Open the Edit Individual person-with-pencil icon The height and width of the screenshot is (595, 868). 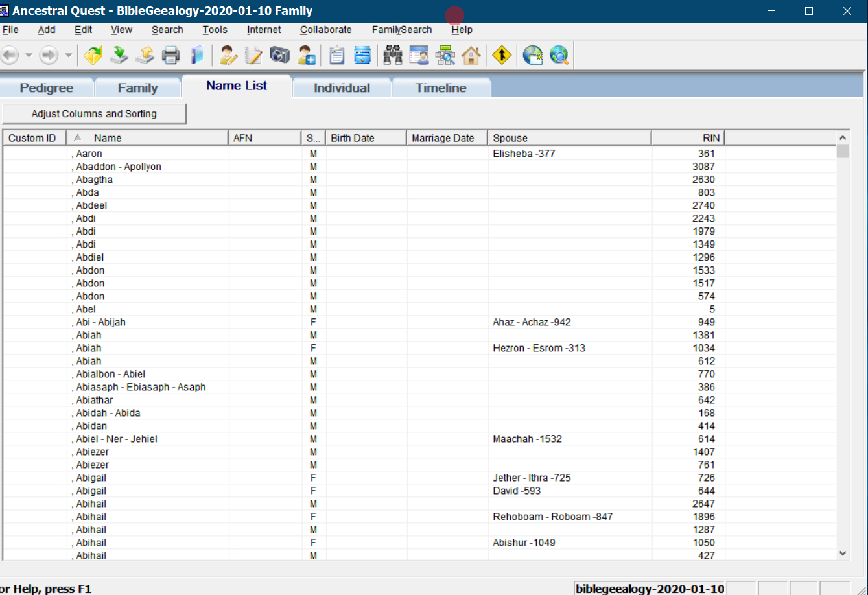(228, 55)
